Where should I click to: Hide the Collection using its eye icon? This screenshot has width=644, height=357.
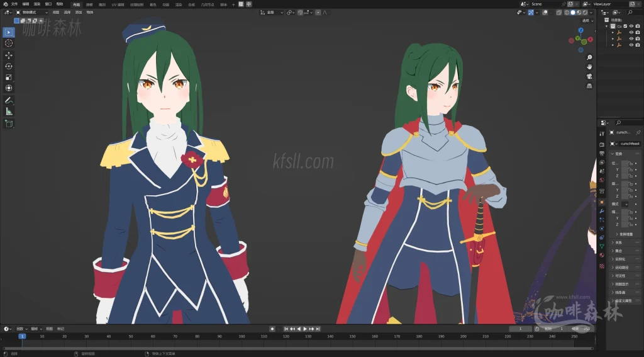(631, 26)
